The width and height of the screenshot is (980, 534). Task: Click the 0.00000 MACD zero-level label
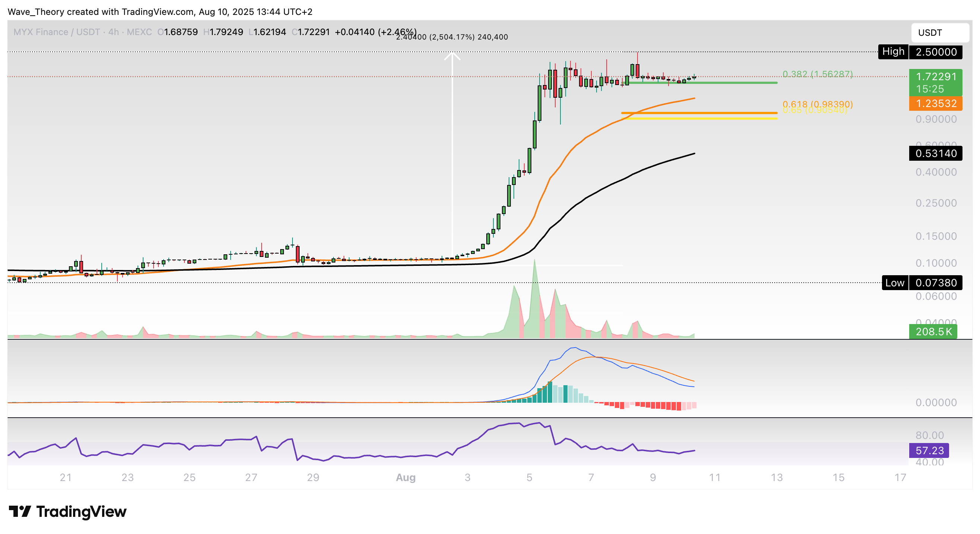936,402
